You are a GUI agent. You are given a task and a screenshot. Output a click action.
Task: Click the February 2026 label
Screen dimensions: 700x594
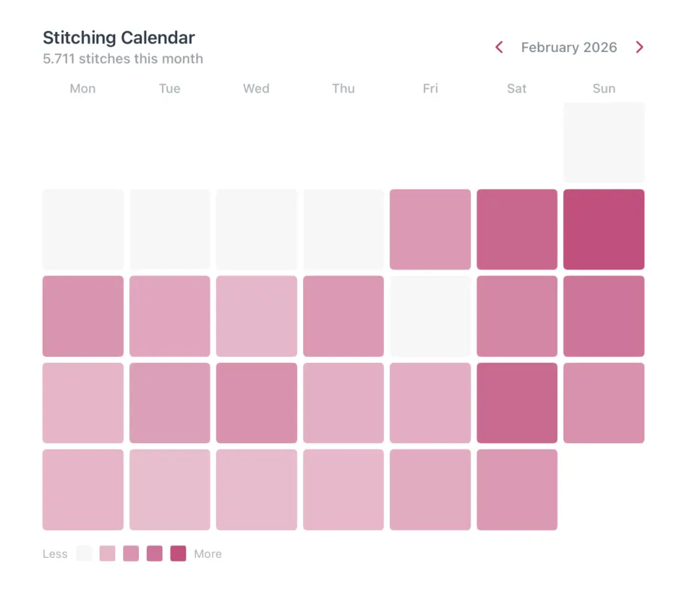pos(569,47)
